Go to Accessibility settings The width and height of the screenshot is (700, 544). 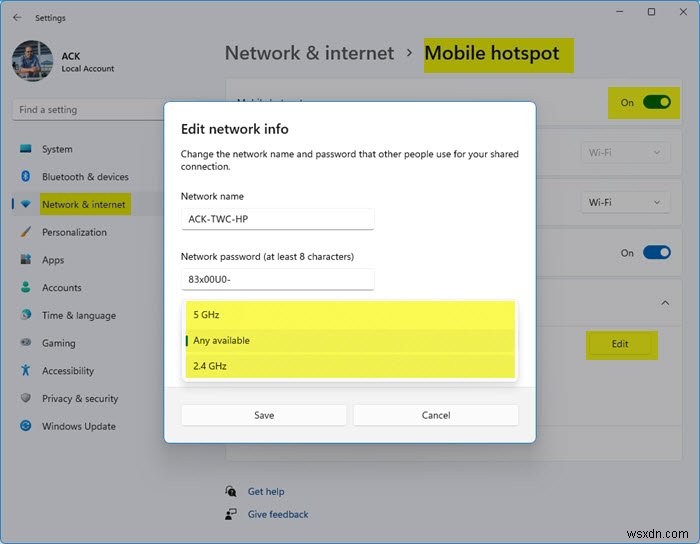point(68,370)
